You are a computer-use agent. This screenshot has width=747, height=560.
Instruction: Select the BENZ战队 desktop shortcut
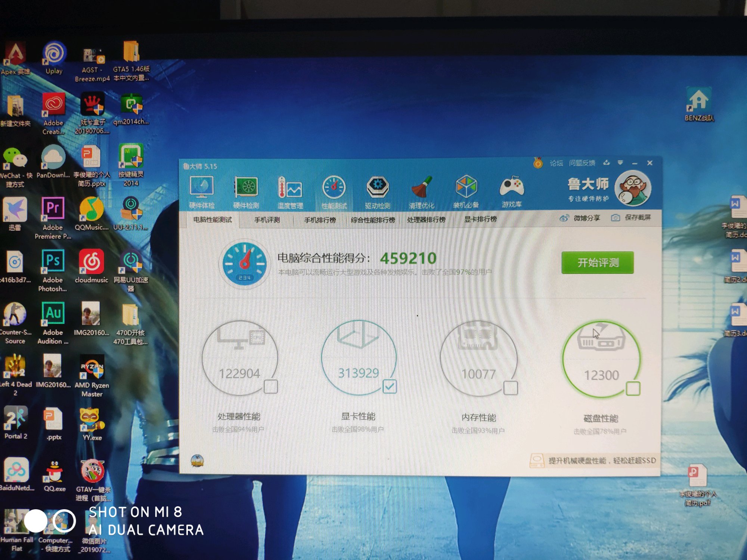[x=699, y=105]
